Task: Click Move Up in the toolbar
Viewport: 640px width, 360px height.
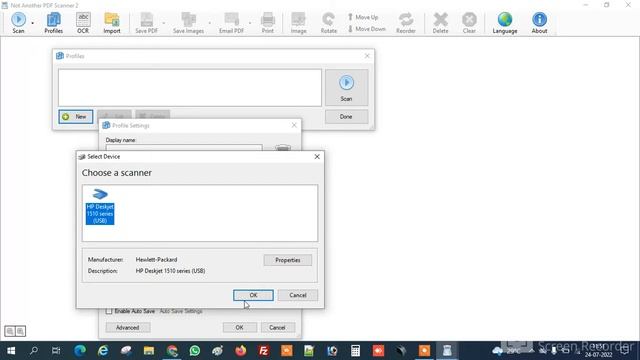Action: (363, 17)
